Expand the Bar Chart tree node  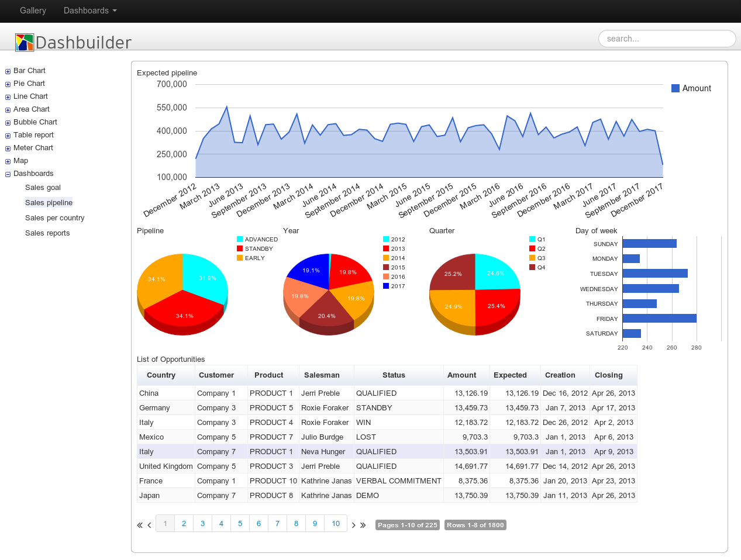pyautogui.click(x=8, y=71)
